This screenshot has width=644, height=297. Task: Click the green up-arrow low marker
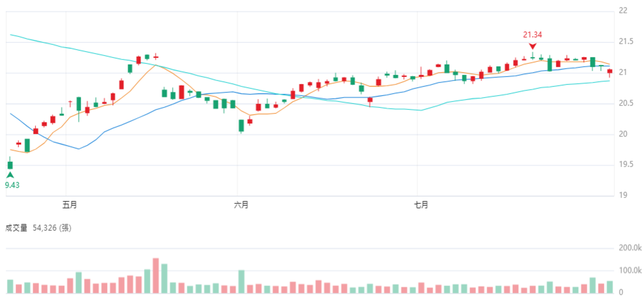[x=10, y=175]
